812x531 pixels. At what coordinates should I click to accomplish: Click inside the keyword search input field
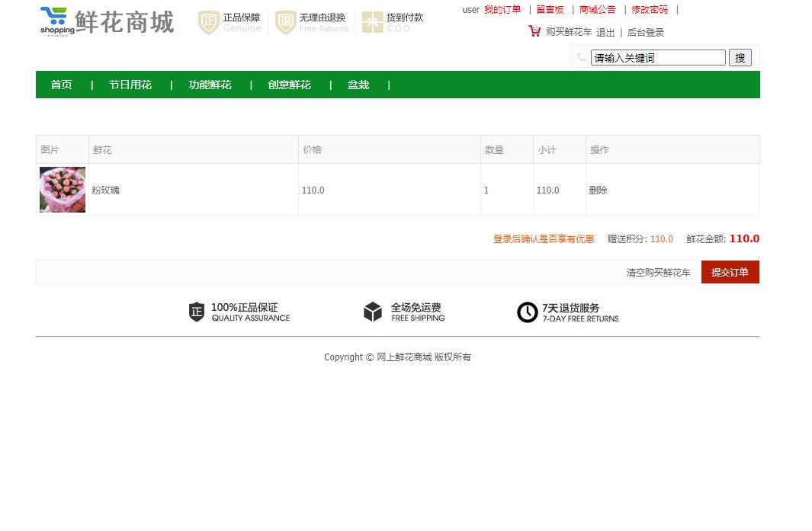(658, 57)
